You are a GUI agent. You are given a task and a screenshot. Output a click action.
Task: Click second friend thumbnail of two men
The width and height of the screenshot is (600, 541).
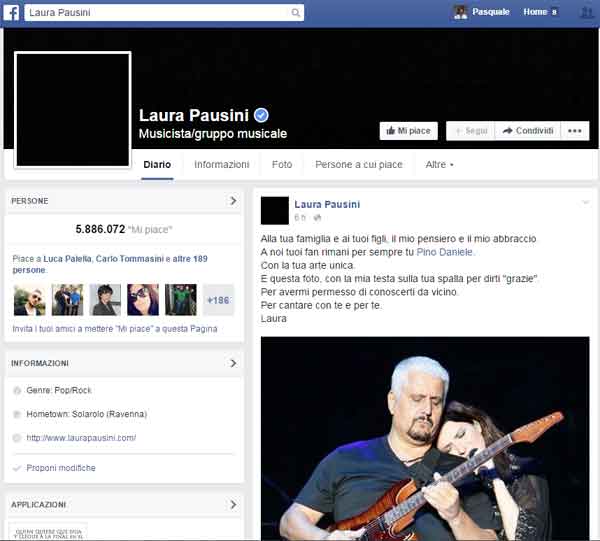[67, 300]
